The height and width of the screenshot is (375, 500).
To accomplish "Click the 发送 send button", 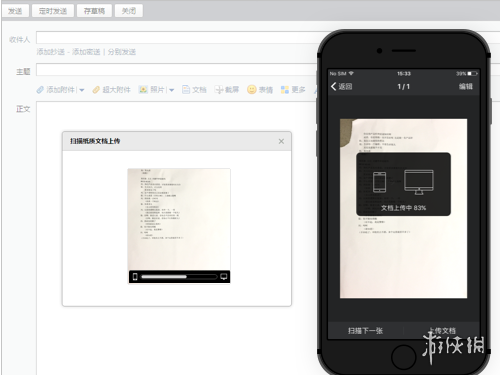I will 15,11.
